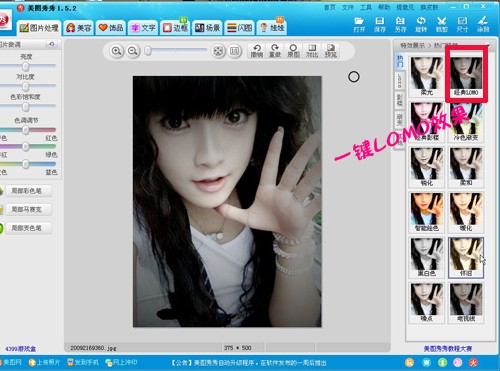
Task: Click the 原图 original image icon
Action: 293,51
